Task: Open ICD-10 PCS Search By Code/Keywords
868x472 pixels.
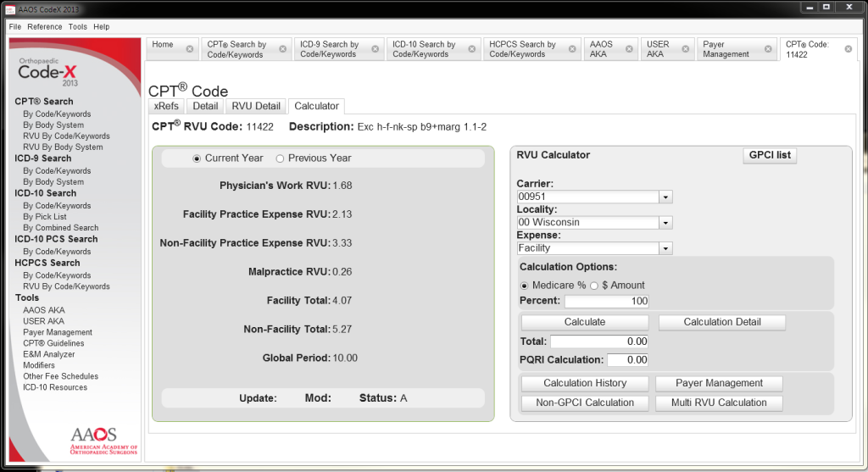Action: tap(57, 252)
